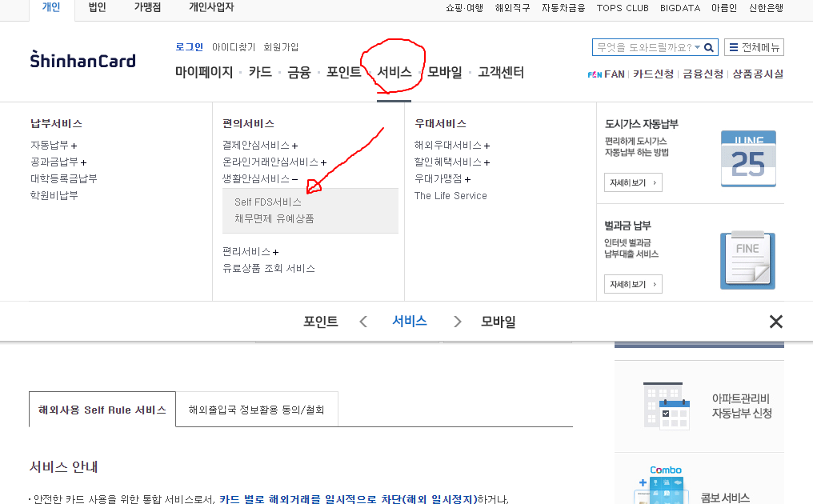The width and height of the screenshot is (813, 504).
Task: Click 포인트 in the menu slider bar
Action: [320, 322]
